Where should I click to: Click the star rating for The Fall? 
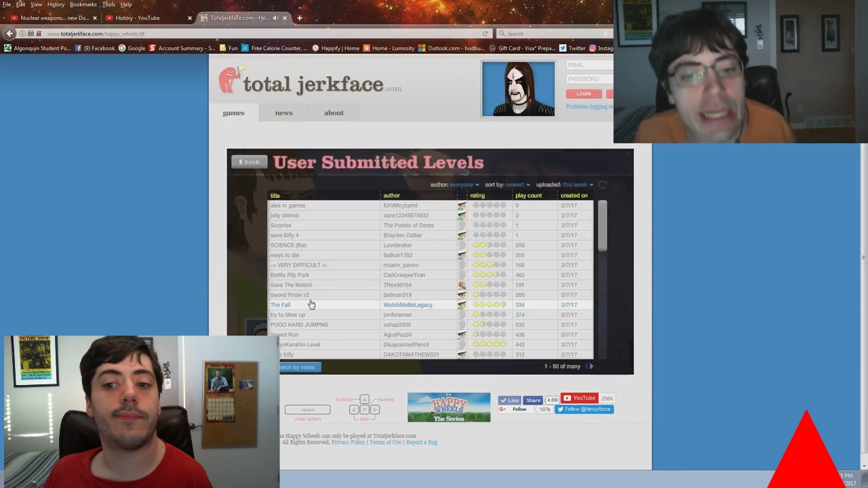pyautogui.click(x=490, y=304)
